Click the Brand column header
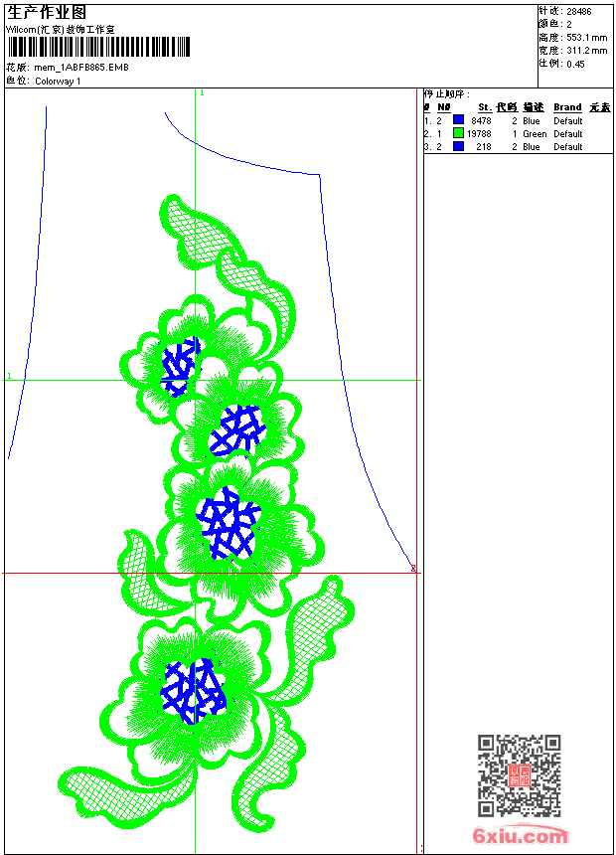This screenshot has width=616, height=855. coord(567,107)
